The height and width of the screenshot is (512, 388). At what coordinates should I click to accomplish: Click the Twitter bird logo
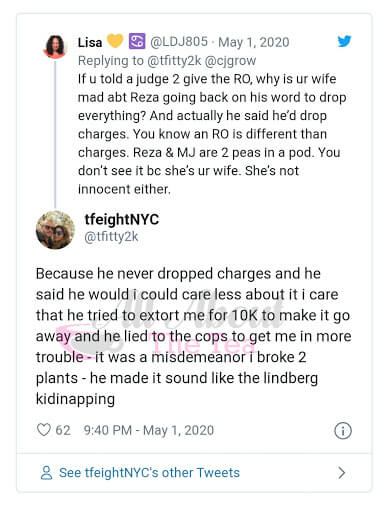click(x=344, y=41)
